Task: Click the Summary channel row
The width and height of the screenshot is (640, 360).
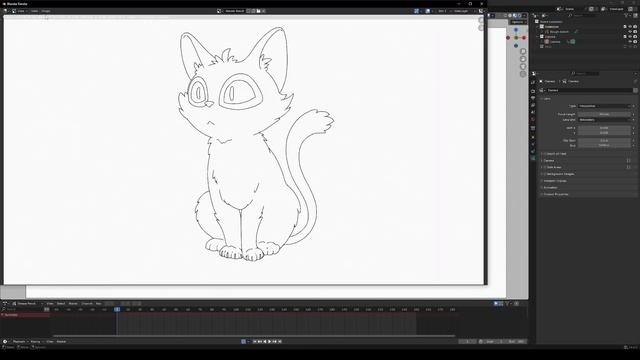Action: click(x=25, y=315)
